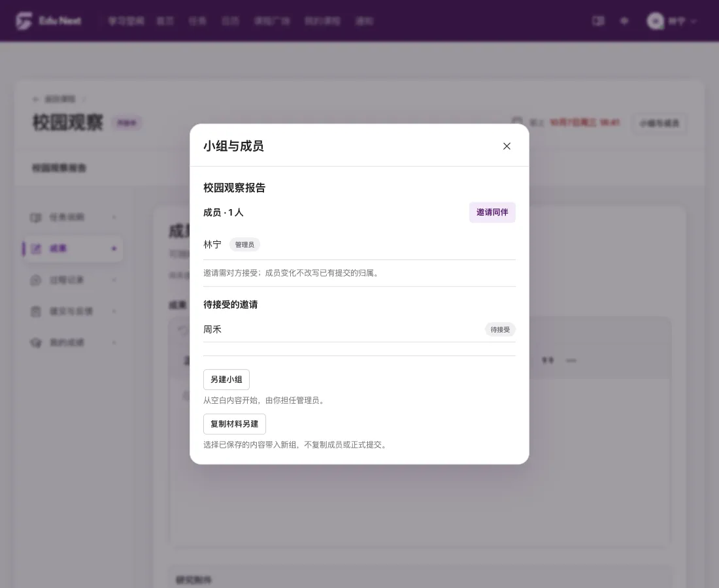The width and height of the screenshot is (719, 588).
Task: Click the hint 从空白内容开始，由你担任管理员
Action: point(265,400)
